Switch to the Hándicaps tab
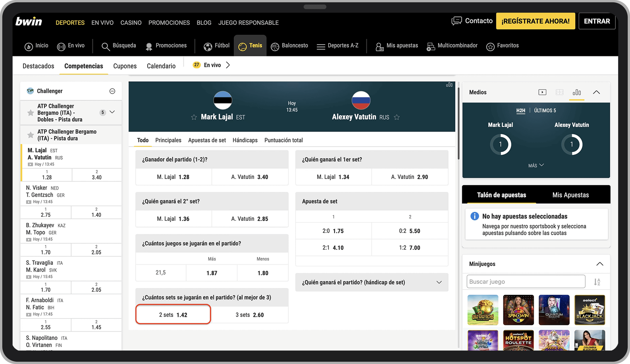630x364 pixels. coord(245,140)
